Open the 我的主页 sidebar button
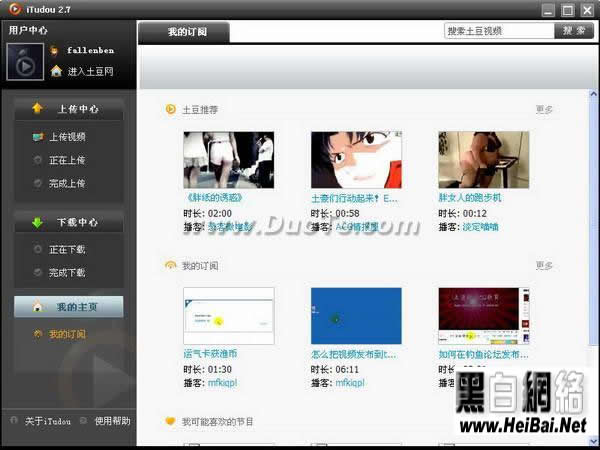The height and width of the screenshot is (450, 600). [x=69, y=307]
